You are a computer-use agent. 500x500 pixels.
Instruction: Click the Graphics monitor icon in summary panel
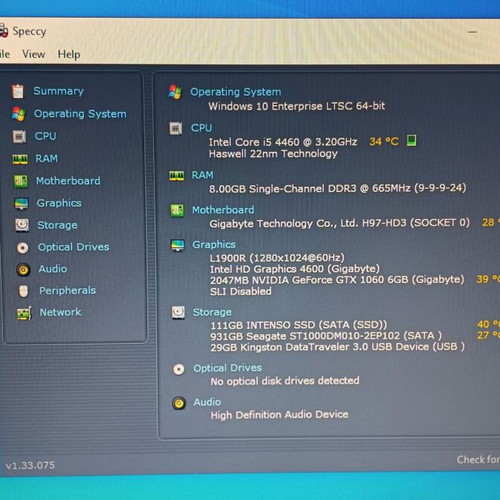coord(177,245)
